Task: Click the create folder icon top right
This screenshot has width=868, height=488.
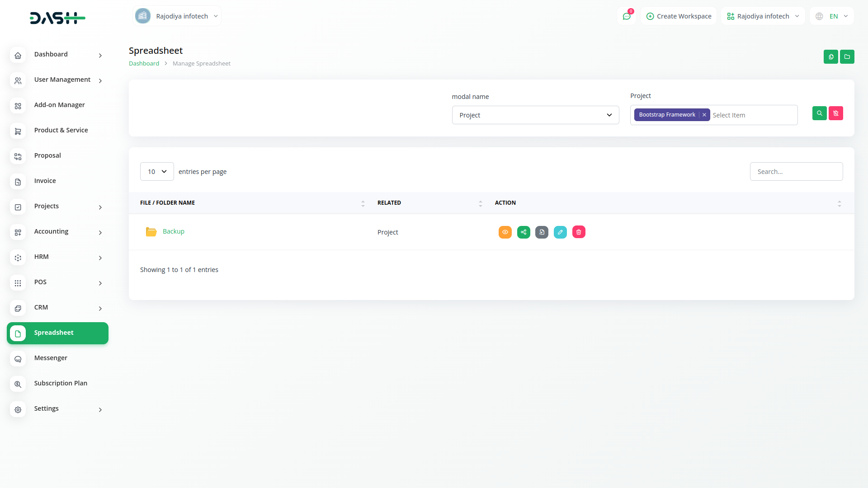Action: 847,57
